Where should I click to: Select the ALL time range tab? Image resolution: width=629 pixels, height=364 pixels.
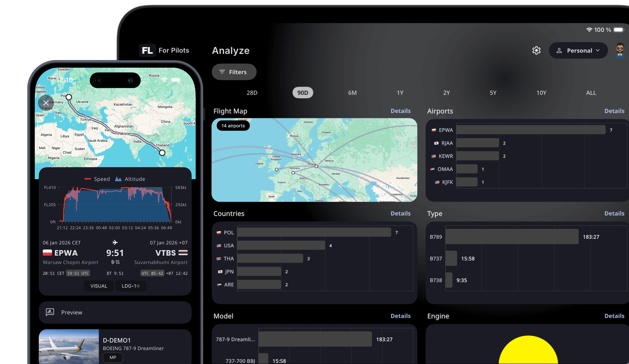pos(591,93)
